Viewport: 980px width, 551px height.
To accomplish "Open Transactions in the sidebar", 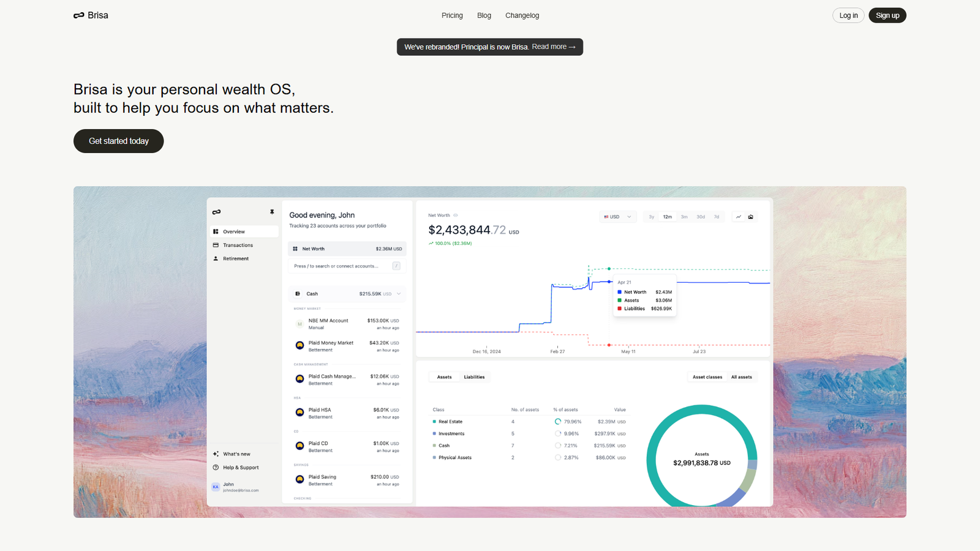I will (244, 245).
